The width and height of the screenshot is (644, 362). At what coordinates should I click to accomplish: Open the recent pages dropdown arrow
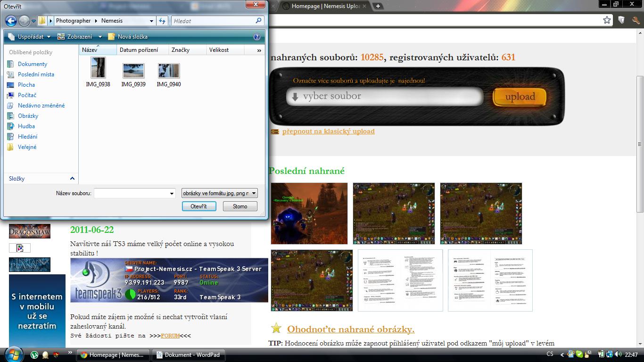point(33,21)
